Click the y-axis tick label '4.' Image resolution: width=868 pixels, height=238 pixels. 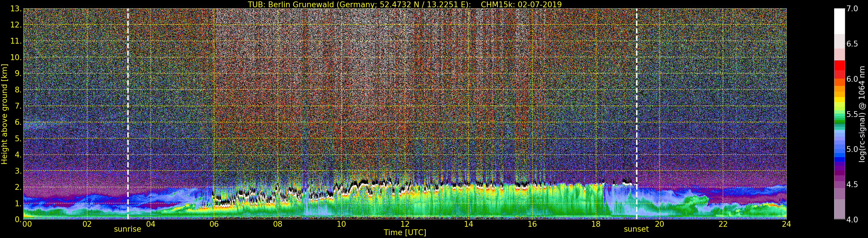18,155
